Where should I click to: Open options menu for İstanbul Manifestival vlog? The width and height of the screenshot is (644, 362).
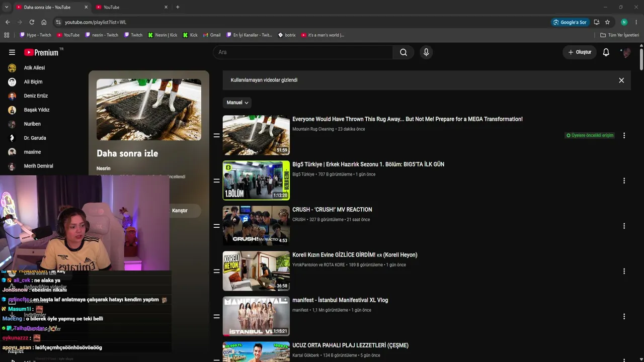click(624, 317)
